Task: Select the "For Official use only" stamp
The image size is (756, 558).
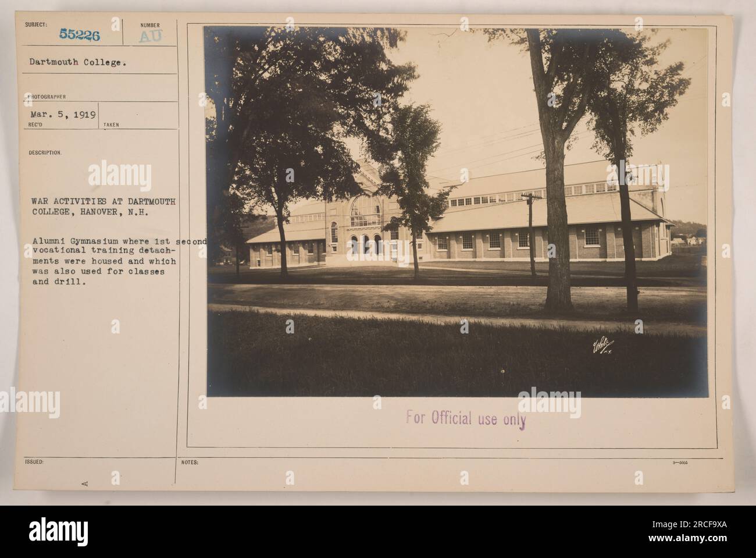Action: point(468,420)
